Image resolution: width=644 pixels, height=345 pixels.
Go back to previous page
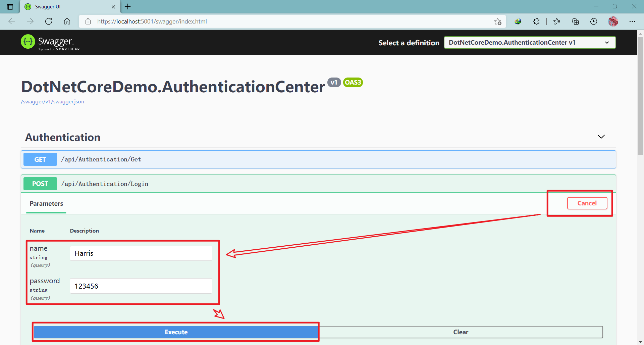12,21
